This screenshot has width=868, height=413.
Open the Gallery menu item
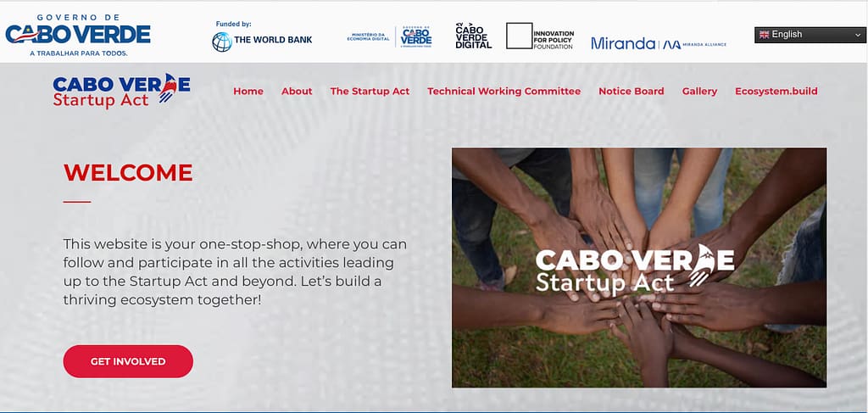pos(699,92)
